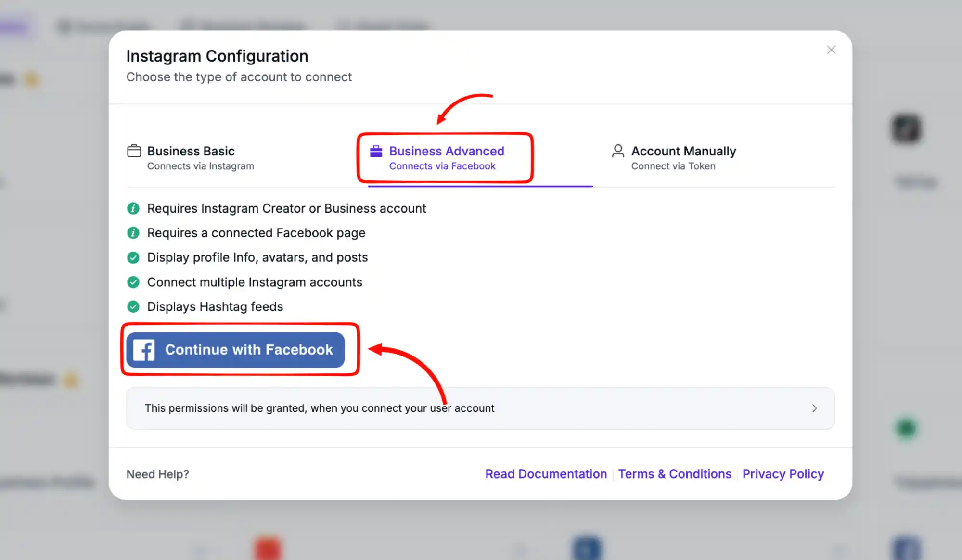Screen dimensions: 962x560
Task: Click 'Requires a connected Facebook page' text
Action: 257,233
